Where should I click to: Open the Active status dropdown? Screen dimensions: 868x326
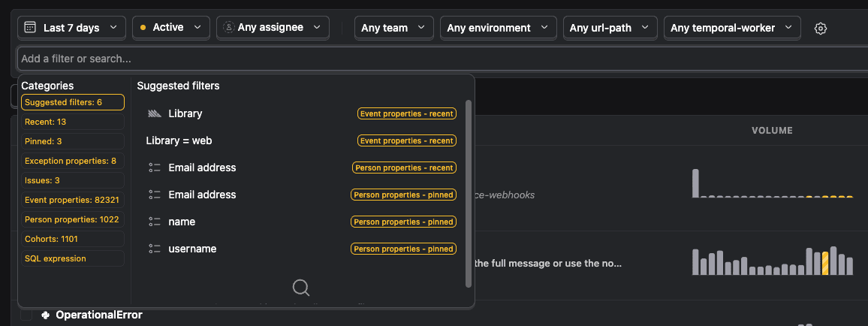click(x=171, y=28)
